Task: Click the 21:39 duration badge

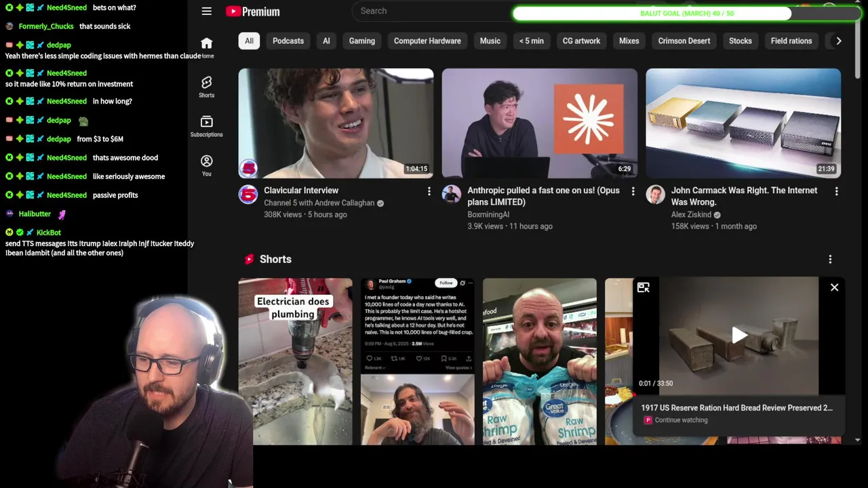Action: click(826, 169)
